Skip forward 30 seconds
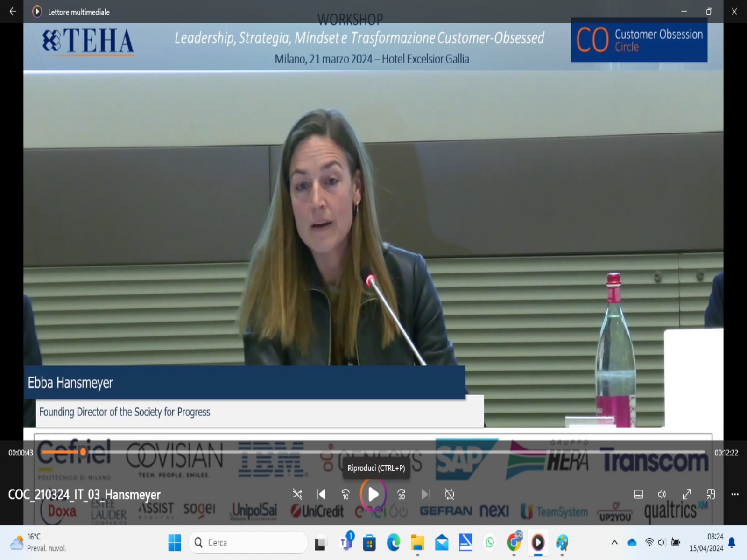 401,494
